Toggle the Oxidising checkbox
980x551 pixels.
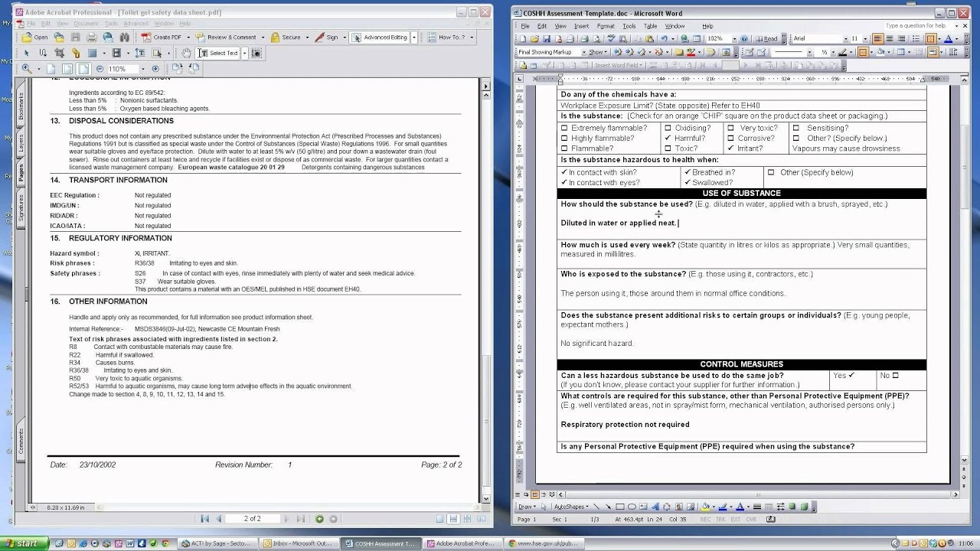tap(668, 129)
